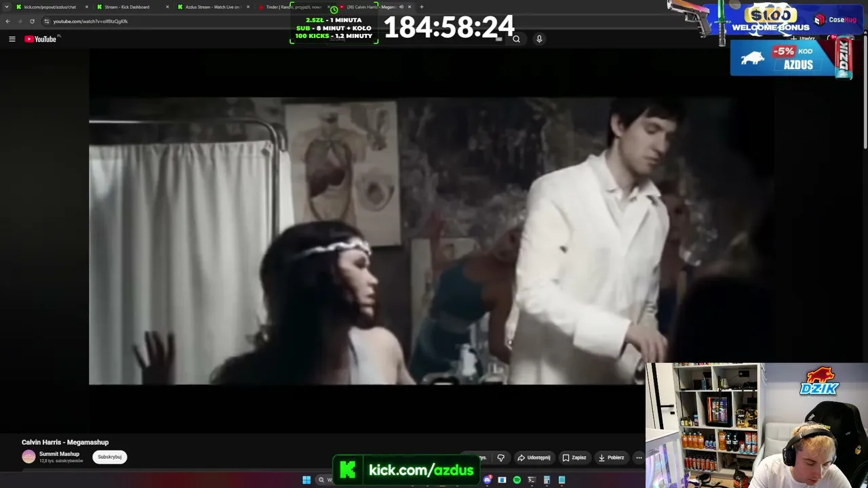The width and height of the screenshot is (868, 488).
Task: Click the YouTube video player frame
Action: coord(431,241)
